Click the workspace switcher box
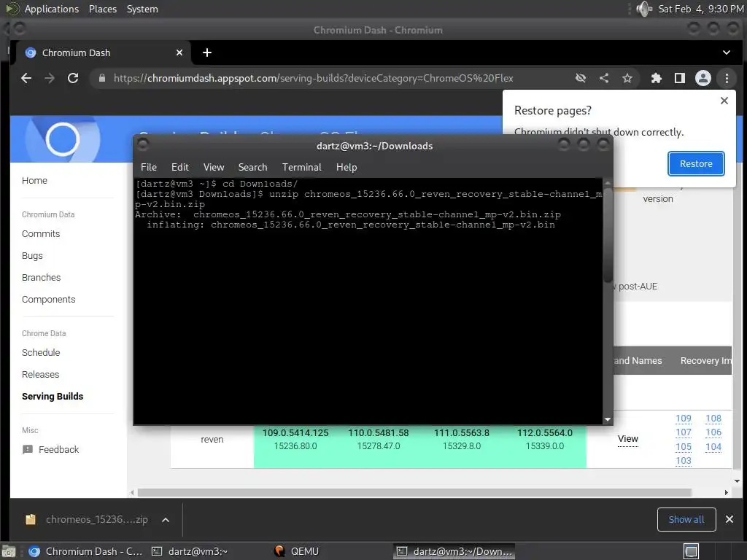 click(x=692, y=551)
